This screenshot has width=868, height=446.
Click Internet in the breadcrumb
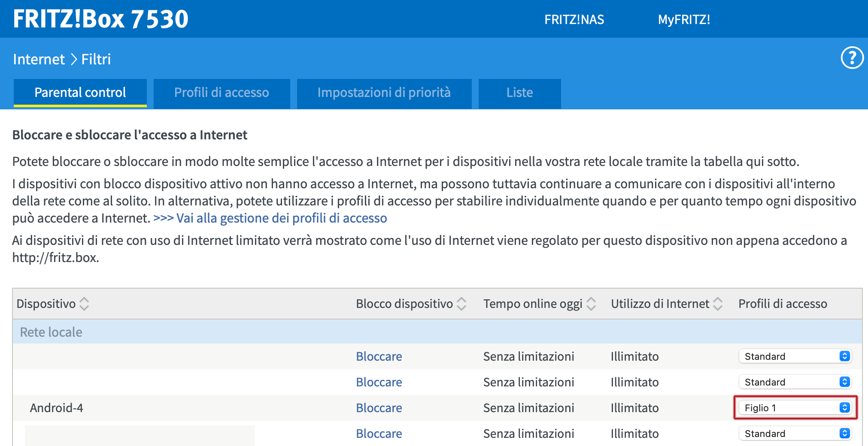39,59
